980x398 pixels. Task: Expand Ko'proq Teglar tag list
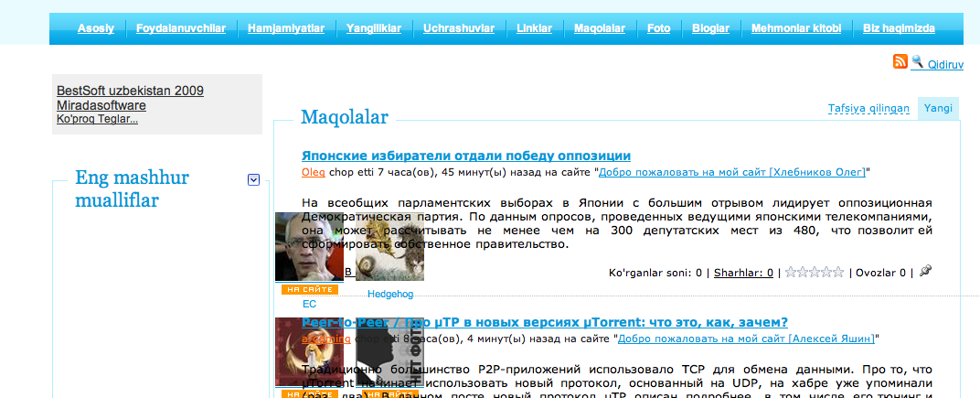tap(97, 119)
